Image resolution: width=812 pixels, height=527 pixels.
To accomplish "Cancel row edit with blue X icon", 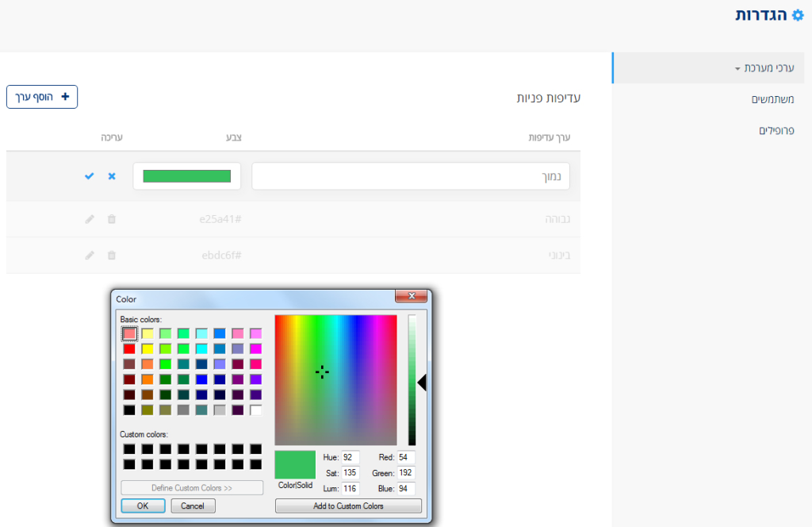I will coord(112,176).
